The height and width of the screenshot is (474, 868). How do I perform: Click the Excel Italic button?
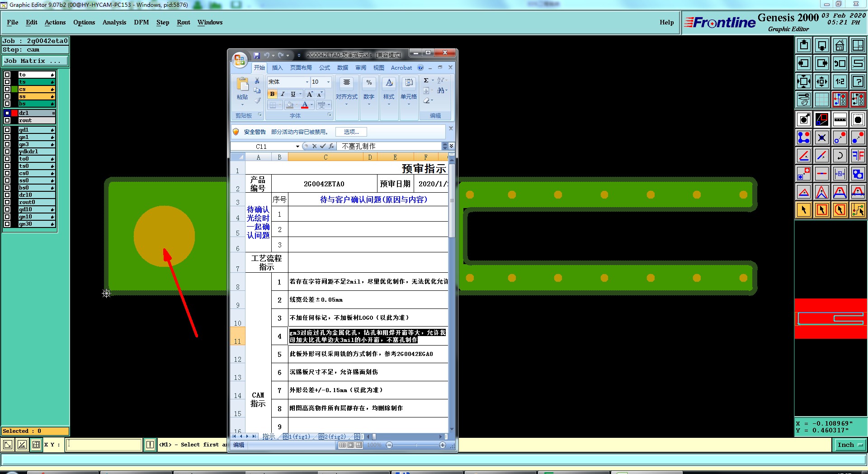283,94
